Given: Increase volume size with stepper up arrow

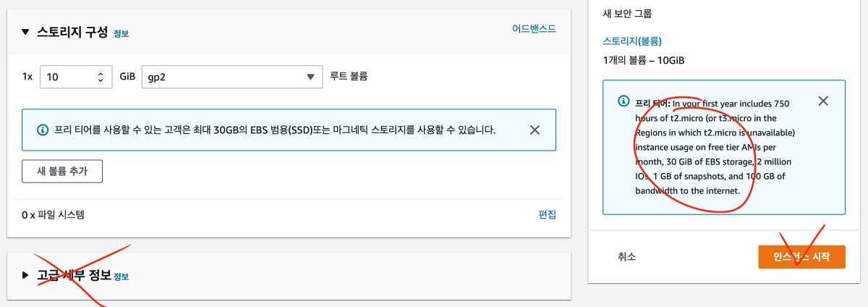Looking at the screenshot, I should coord(100,72).
